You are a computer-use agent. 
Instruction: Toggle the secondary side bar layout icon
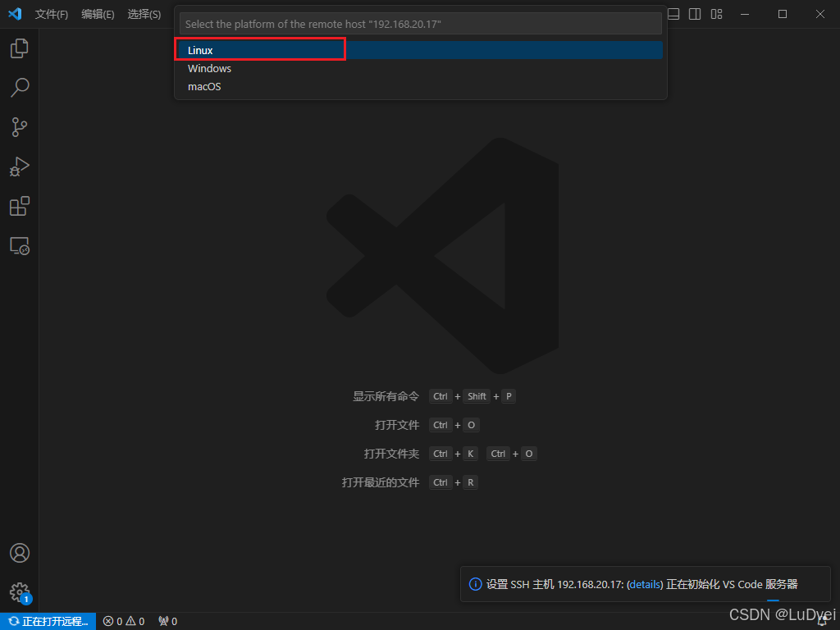coord(695,14)
